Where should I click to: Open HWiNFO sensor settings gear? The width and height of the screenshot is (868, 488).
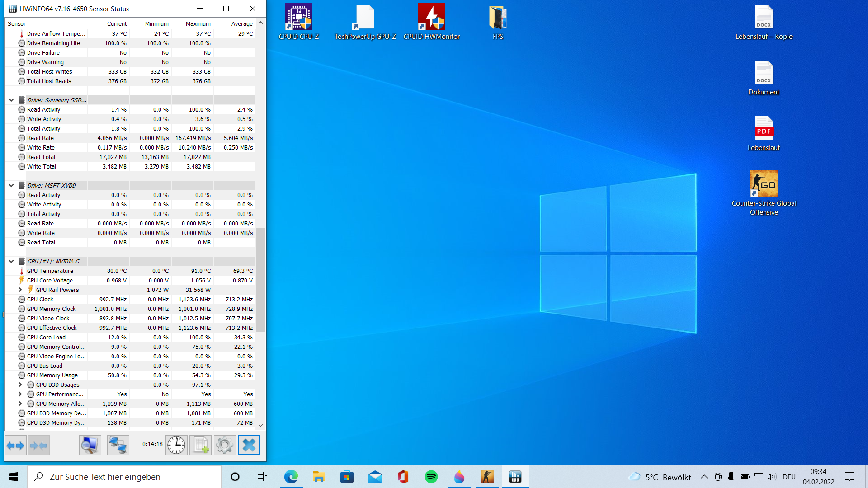click(x=225, y=446)
